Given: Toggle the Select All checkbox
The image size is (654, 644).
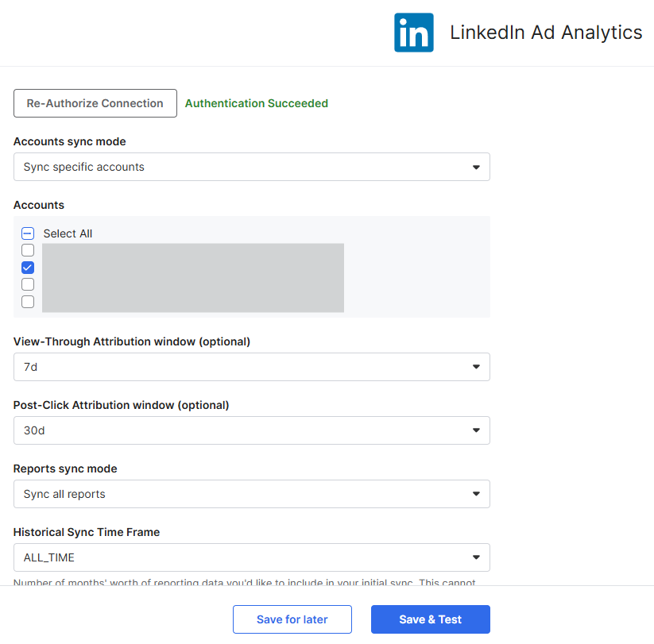Looking at the screenshot, I should 28,233.
